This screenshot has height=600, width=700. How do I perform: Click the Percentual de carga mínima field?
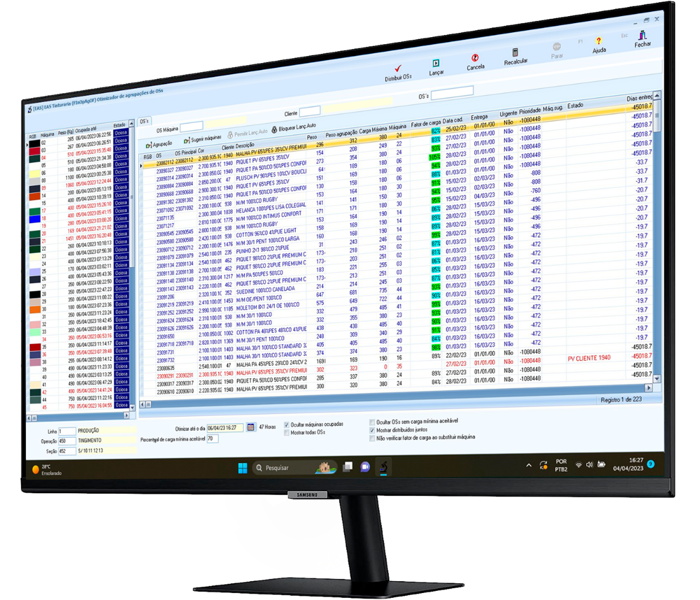pos(213,438)
